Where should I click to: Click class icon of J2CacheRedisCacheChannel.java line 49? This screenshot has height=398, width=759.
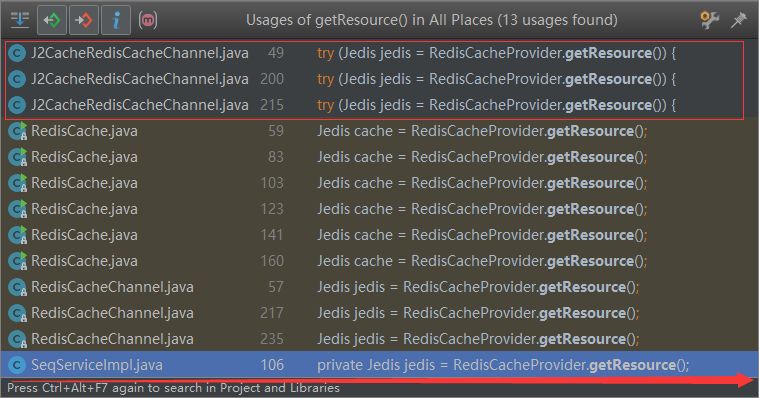[x=17, y=53]
